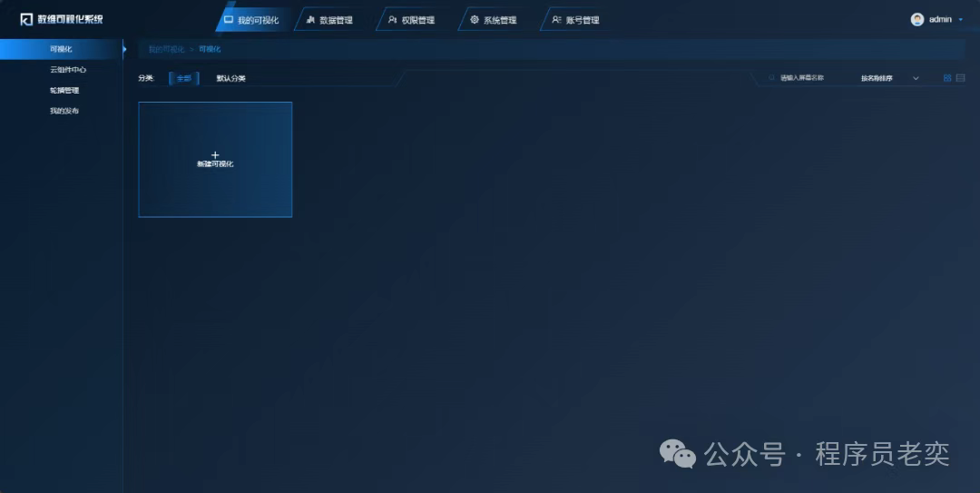
Task: Click the plus icon in new visualization card
Action: pos(215,154)
